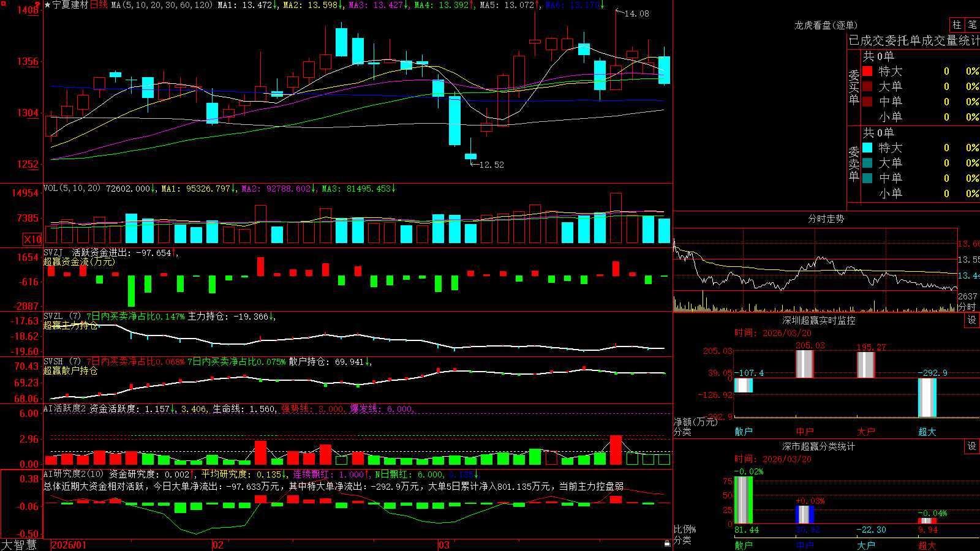Click the 龙虎看盘(逐单) panel title
This screenshot has width=980, height=551.
[x=826, y=25]
